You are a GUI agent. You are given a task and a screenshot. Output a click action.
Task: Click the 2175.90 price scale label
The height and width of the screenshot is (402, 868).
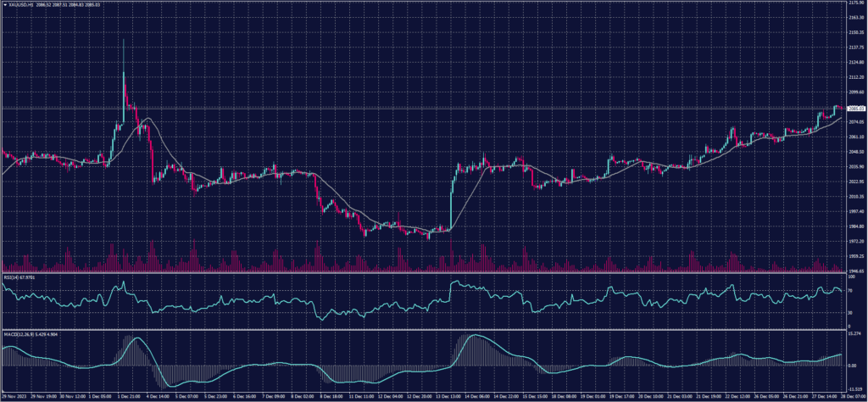(856, 3)
